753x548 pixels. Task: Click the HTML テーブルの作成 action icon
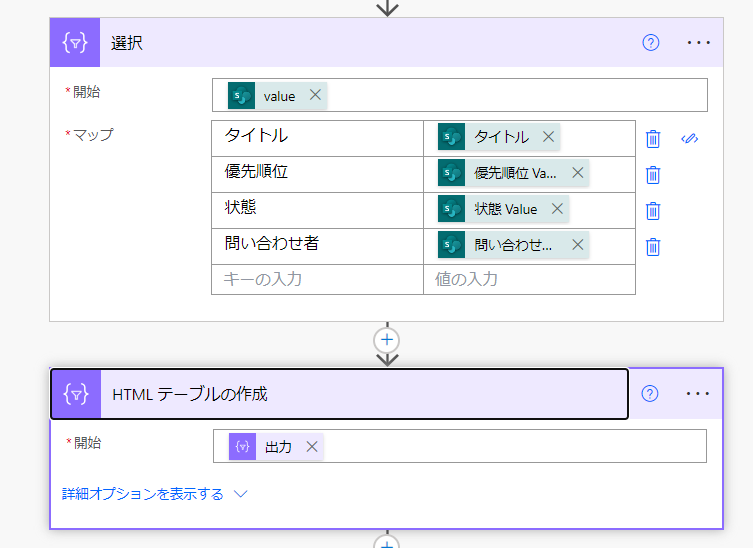(76, 394)
